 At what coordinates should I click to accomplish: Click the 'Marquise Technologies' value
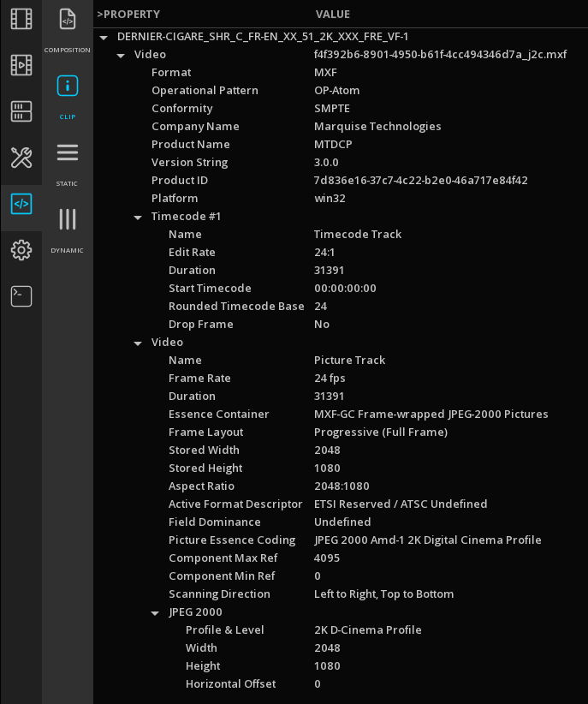[x=377, y=127]
